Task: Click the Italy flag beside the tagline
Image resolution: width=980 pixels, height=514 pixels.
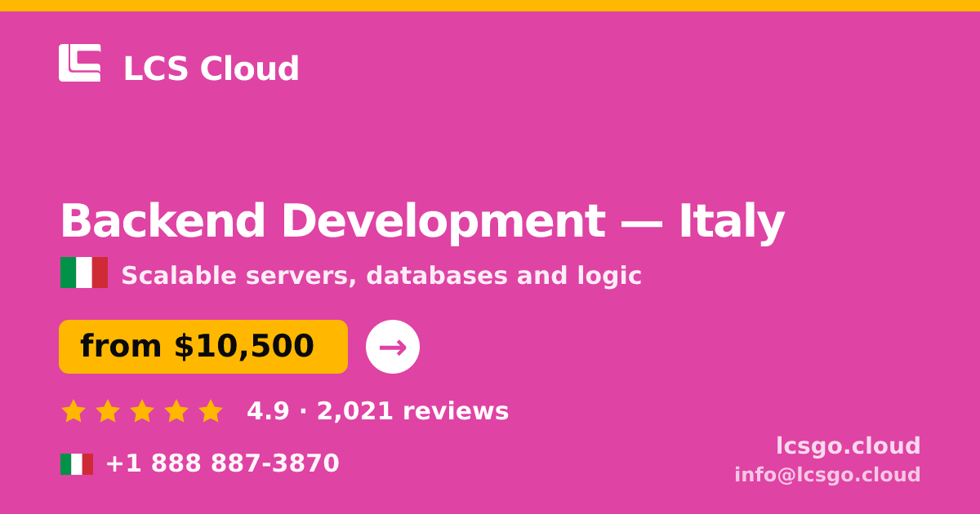Action: (84, 273)
